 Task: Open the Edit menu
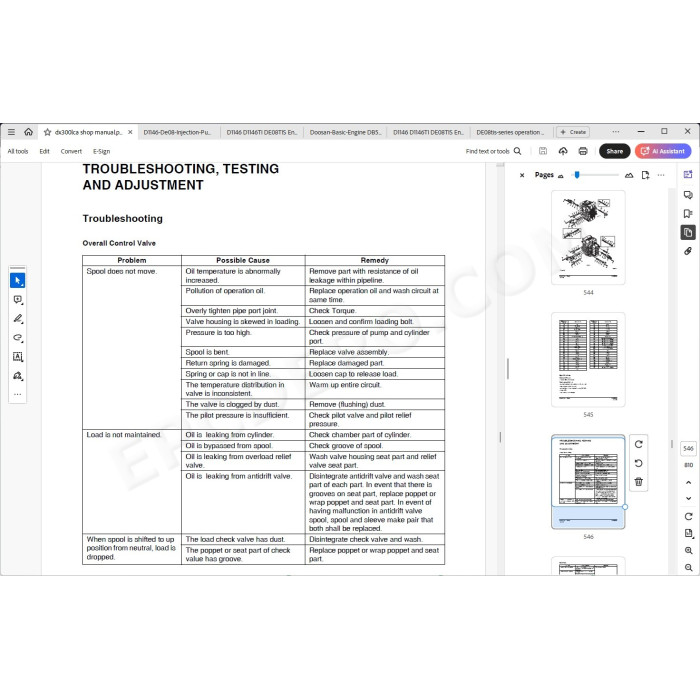[x=44, y=151]
